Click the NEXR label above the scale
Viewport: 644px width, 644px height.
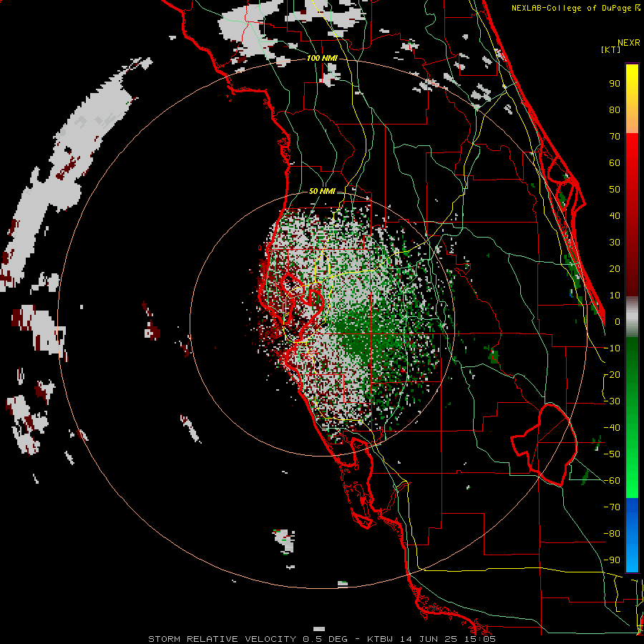point(629,43)
